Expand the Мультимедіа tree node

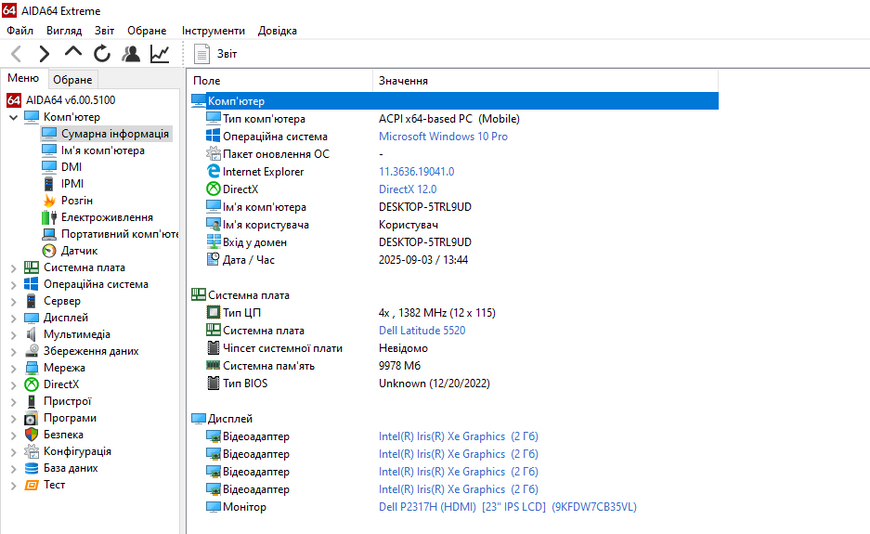tap(13, 335)
